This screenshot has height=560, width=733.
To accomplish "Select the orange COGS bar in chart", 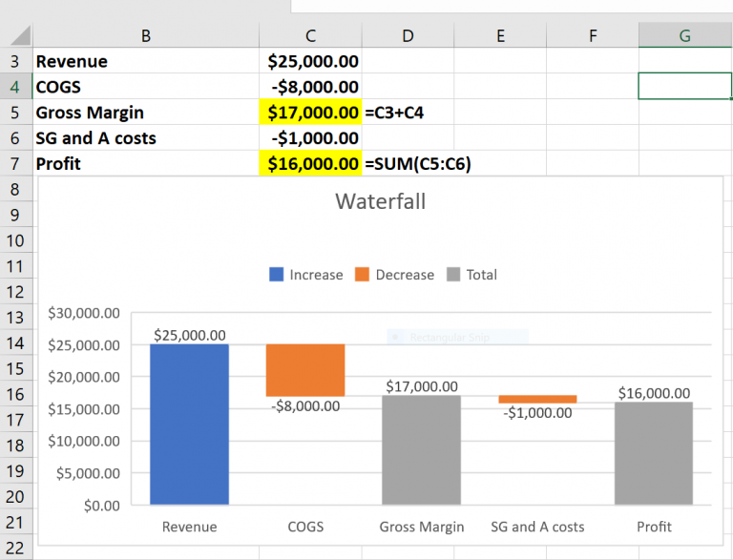I will 305,370.
